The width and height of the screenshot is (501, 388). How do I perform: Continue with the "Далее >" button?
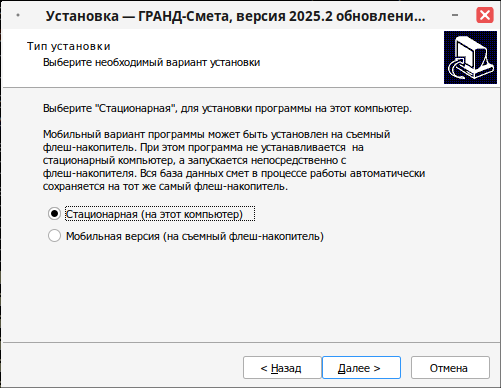tap(361, 368)
